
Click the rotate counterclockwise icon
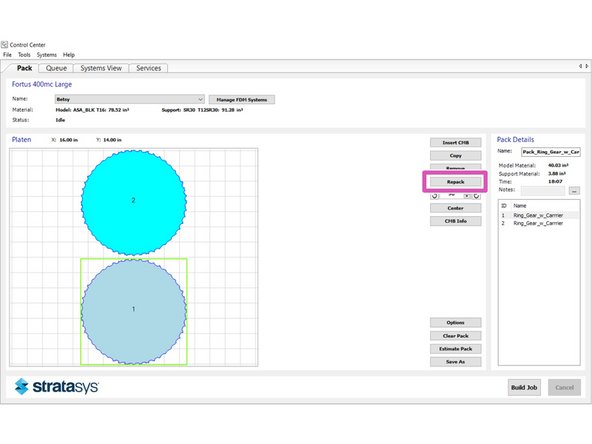[435, 196]
